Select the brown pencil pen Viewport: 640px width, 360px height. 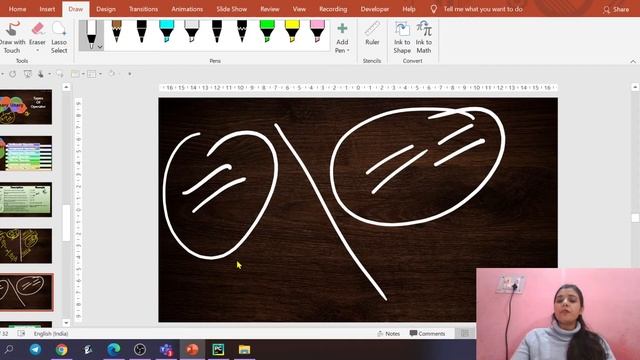(116, 32)
